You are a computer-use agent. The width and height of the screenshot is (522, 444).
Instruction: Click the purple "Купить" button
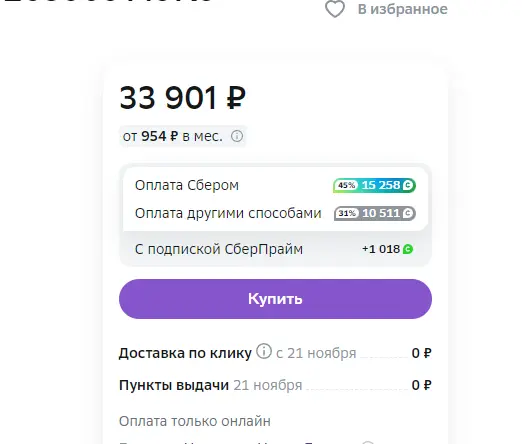click(x=275, y=299)
